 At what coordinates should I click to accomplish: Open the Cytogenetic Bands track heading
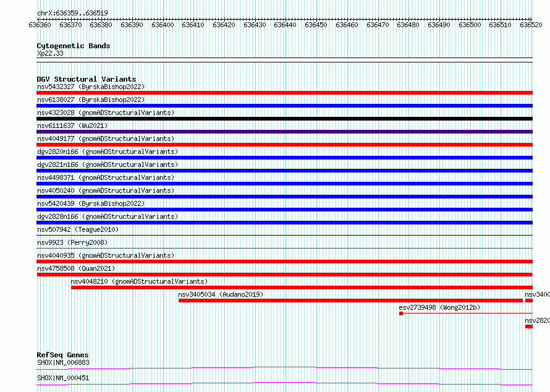click(x=74, y=46)
